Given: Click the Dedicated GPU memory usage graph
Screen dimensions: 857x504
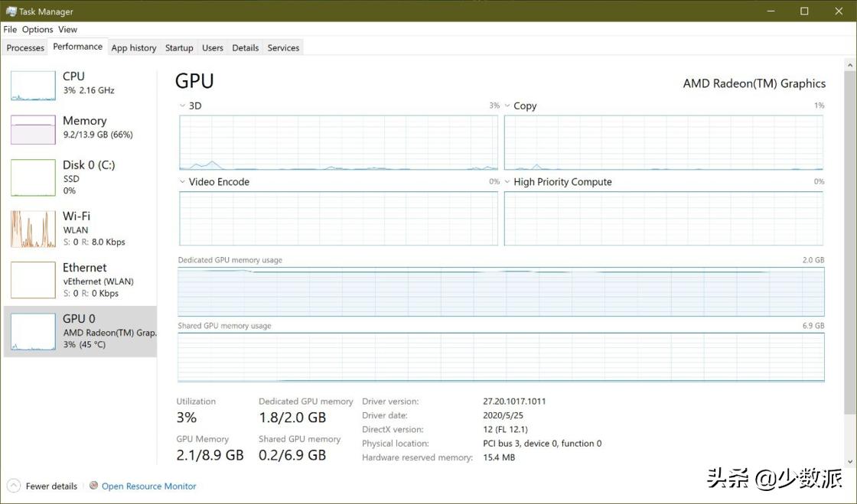Looking at the screenshot, I should (500, 291).
